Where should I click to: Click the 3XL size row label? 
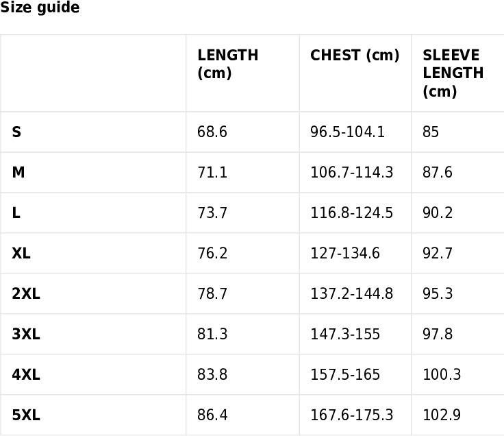click(26, 334)
